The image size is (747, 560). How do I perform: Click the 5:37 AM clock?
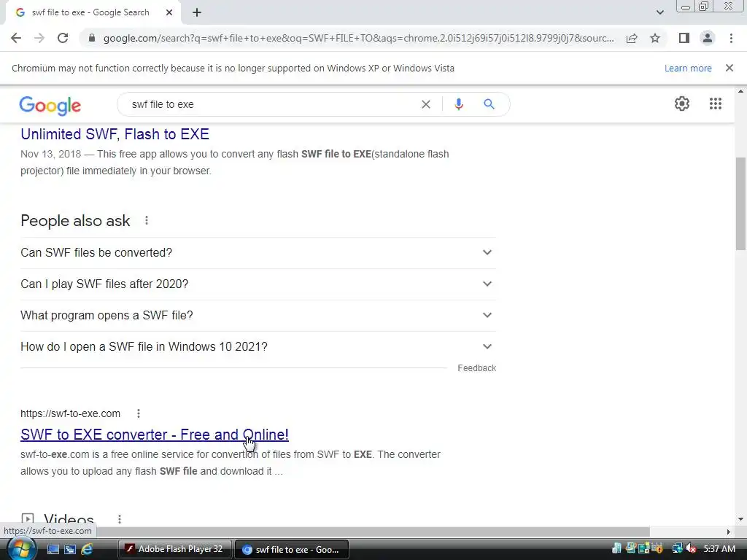click(719, 549)
